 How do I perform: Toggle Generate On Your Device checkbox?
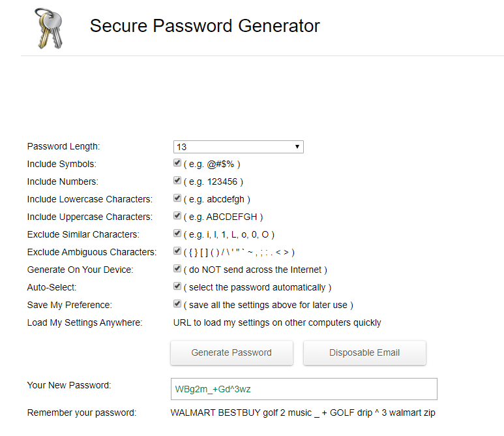[177, 269]
